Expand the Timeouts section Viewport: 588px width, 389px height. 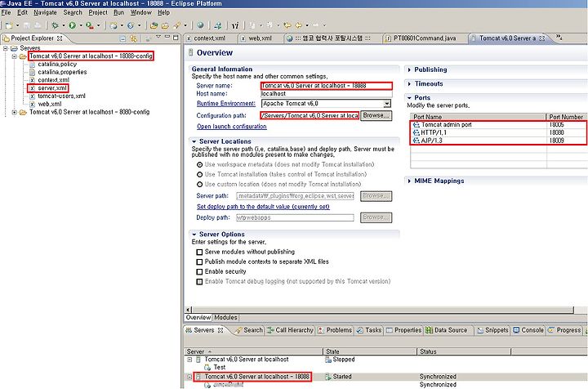point(409,84)
